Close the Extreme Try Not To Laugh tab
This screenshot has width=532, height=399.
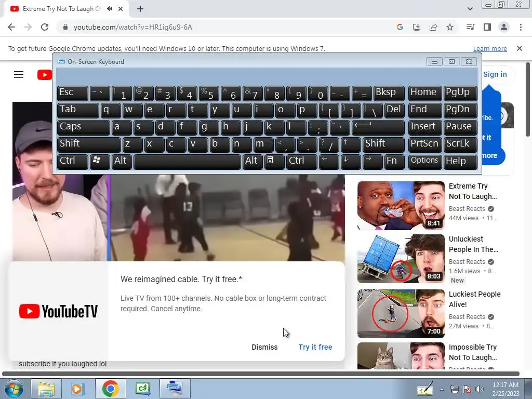(121, 9)
